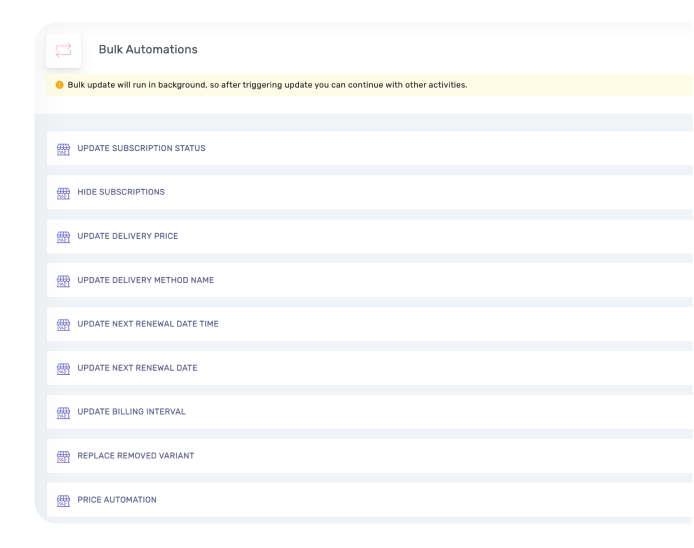Viewport: 694px width, 548px height.
Task: Open the Update Delivery Price panel
Action: (127, 236)
